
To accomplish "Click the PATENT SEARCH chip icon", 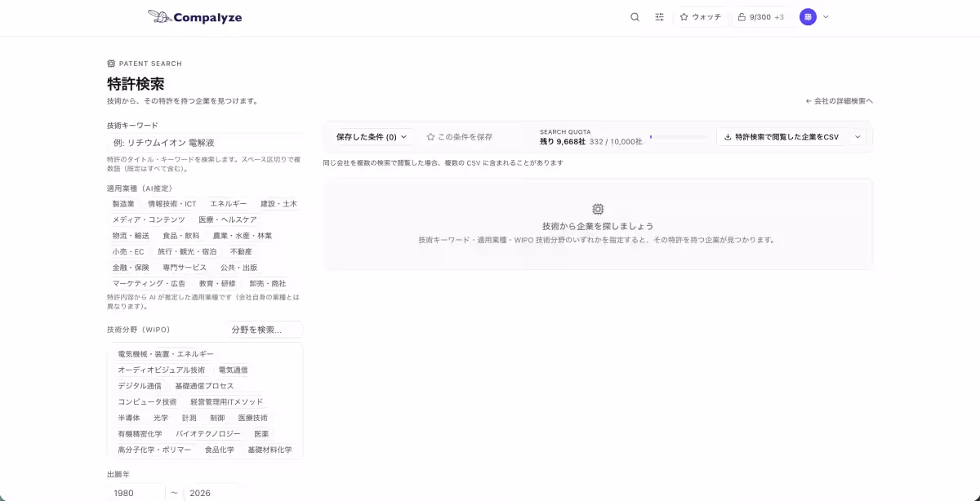I will coord(111,64).
